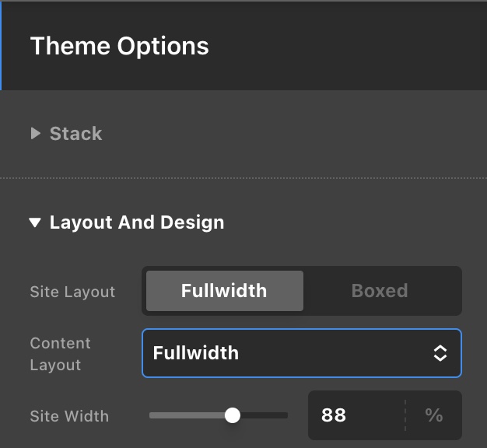Click the dashed divider inside Site Width field
The image size is (487, 448).
405,415
